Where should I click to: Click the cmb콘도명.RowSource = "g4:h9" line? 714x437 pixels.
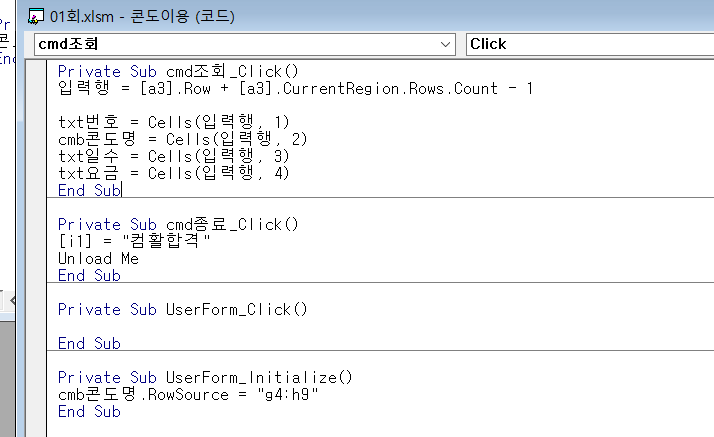188,394
